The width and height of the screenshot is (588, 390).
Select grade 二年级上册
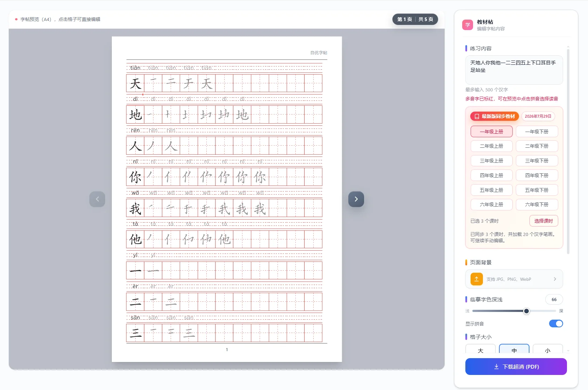pyautogui.click(x=491, y=146)
